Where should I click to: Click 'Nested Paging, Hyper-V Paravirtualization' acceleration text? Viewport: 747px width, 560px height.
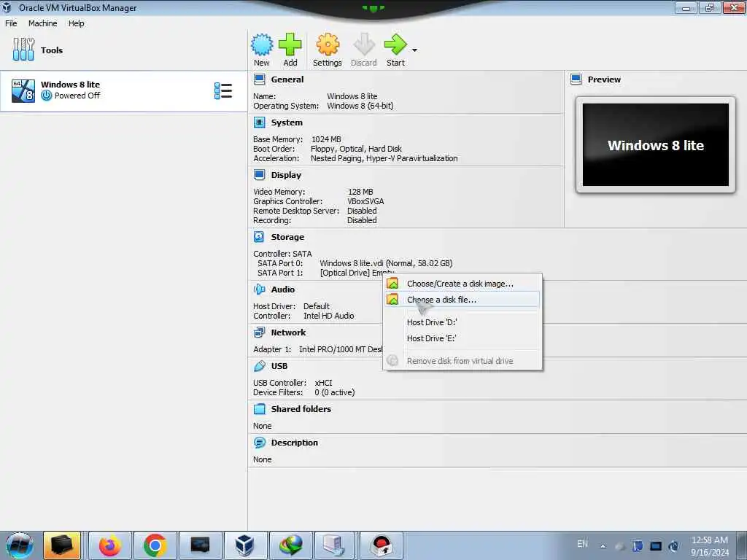point(384,158)
